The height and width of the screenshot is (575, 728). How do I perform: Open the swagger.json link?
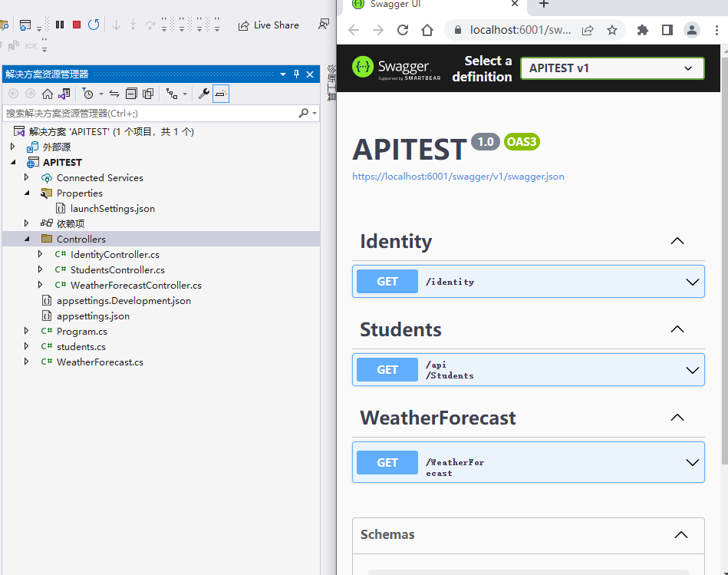pyautogui.click(x=458, y=177)
